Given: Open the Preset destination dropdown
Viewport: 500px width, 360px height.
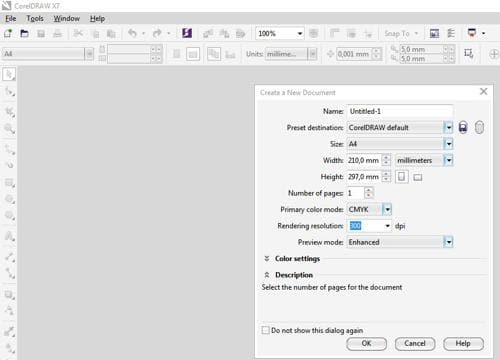Looking at the screenshot, I should click(x=449, y=127).
